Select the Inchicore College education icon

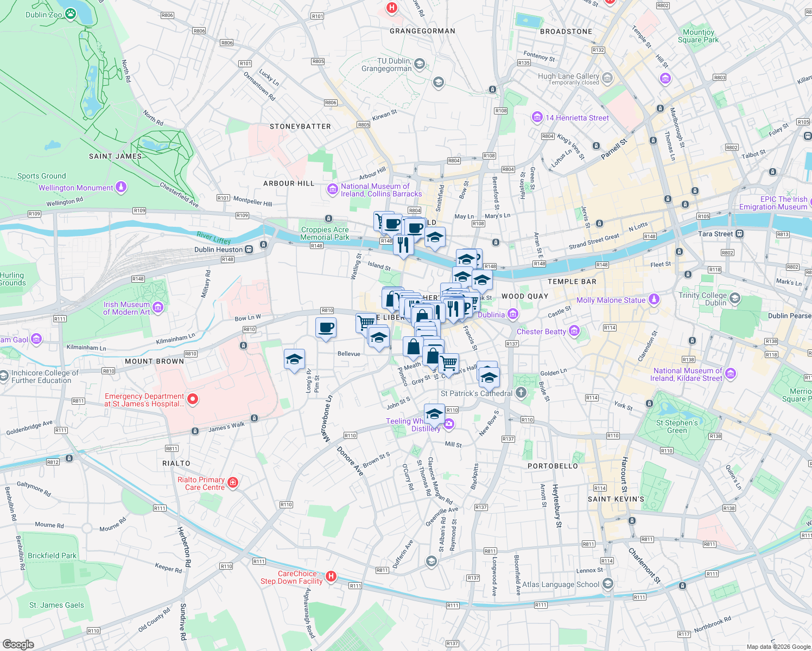[x=3, y=375]
